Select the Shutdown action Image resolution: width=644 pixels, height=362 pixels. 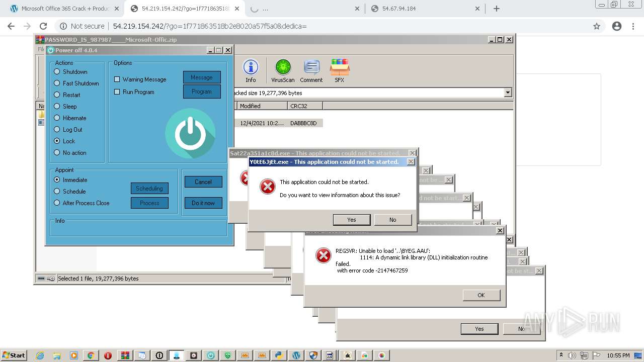[71, 72]
